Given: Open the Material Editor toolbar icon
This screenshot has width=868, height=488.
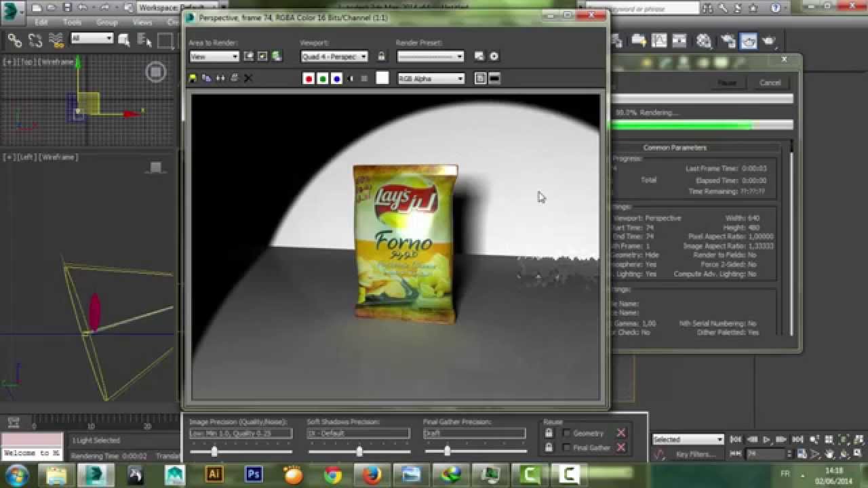Looking at the screenshot, I should click(704, 41).
